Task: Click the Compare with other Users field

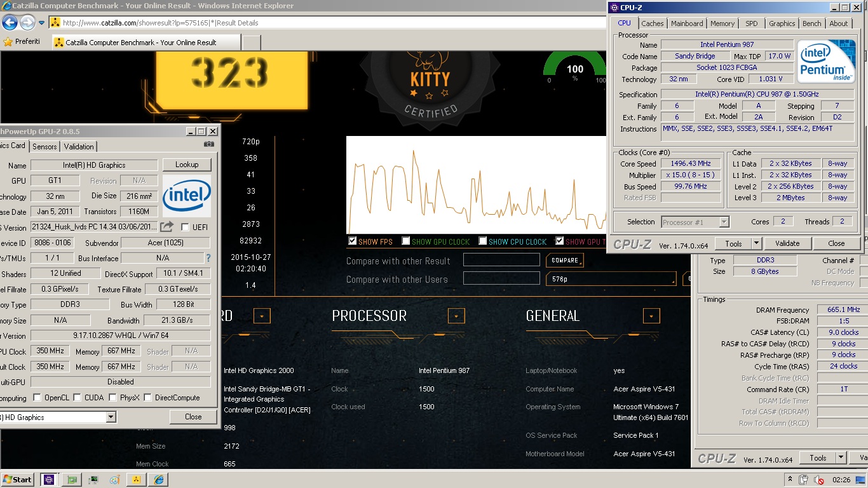Action: (501, 278)
